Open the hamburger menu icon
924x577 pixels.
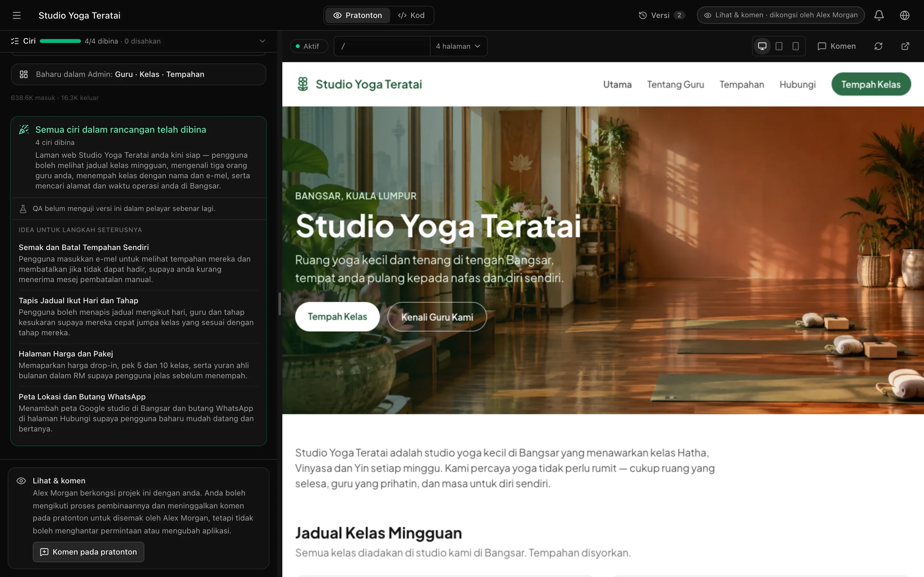tap(16, 15)
